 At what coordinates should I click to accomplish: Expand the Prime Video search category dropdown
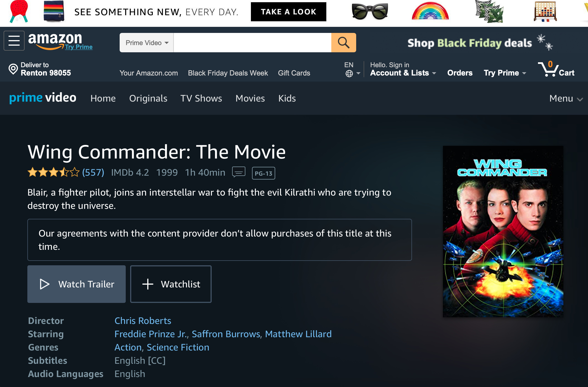[147, 43]
